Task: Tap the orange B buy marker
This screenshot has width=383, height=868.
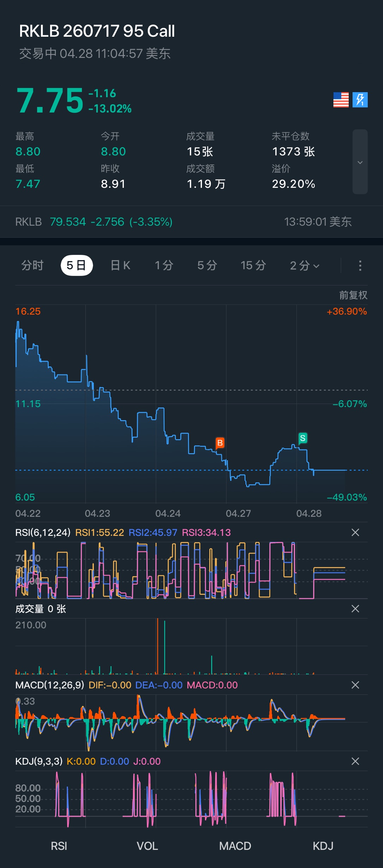Action: tap(220, 443)
